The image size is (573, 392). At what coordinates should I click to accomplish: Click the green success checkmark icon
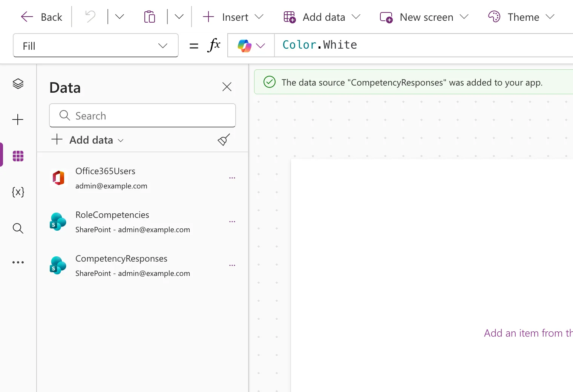pos(270,82)
